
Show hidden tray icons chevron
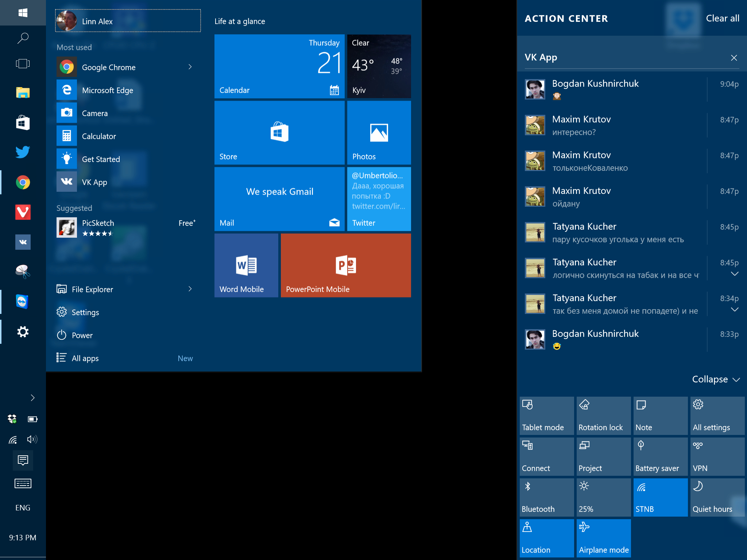pos(32,397)
